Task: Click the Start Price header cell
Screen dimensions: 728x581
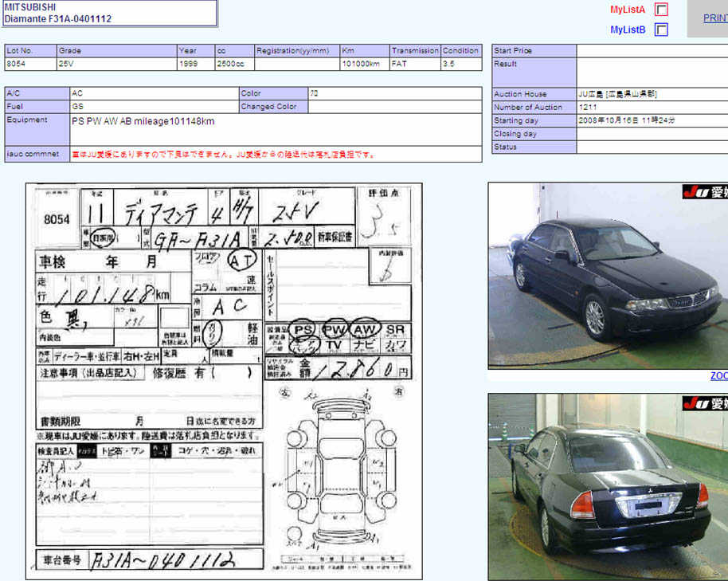Action: tap(534, 51)
